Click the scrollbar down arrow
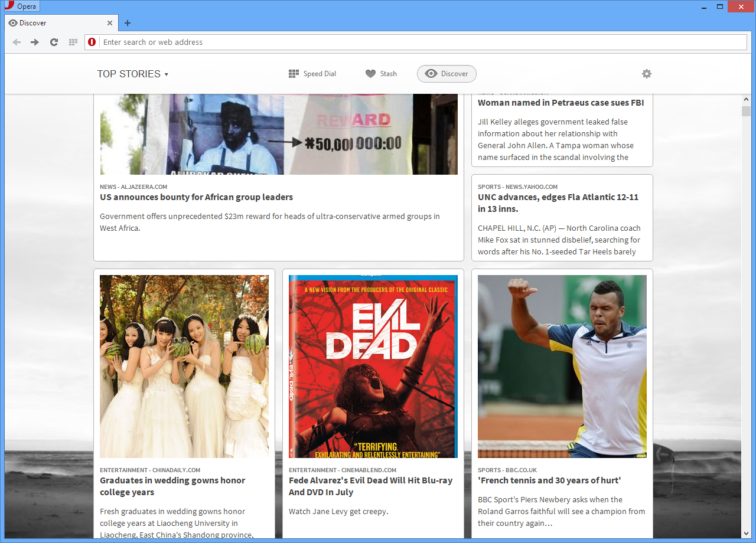Image resolution: width=756 pixels, height=543 pixels. (x=747, y=533)
